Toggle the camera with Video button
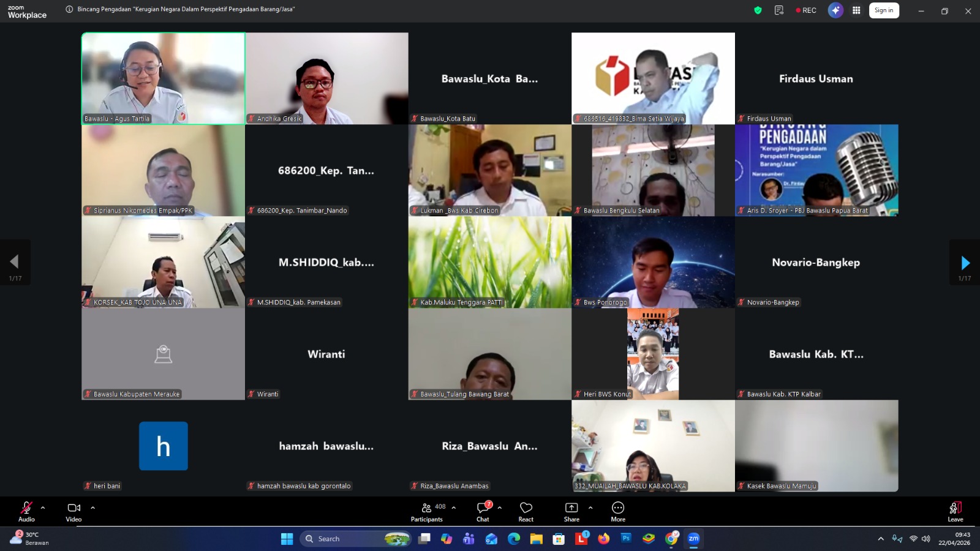 73,511
